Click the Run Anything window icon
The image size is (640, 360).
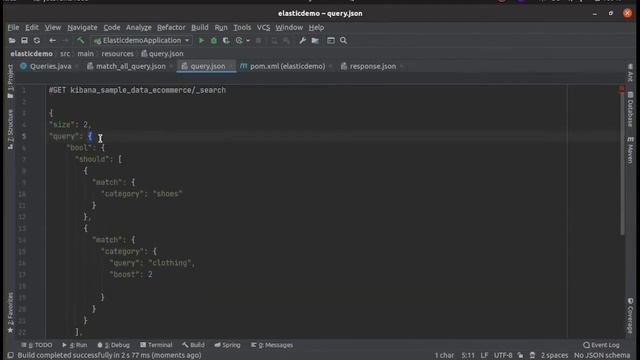(331, 40)
